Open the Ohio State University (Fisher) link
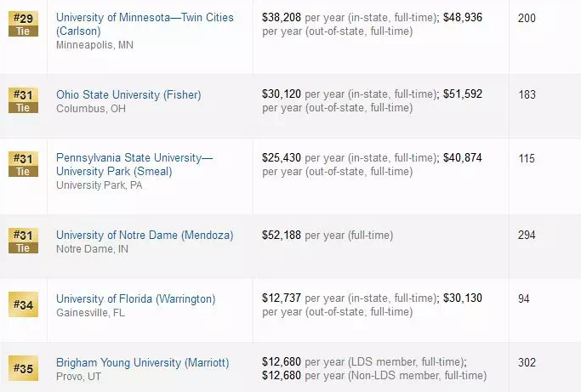The width and height of the screenshot is (581, 392). (128, 95)
